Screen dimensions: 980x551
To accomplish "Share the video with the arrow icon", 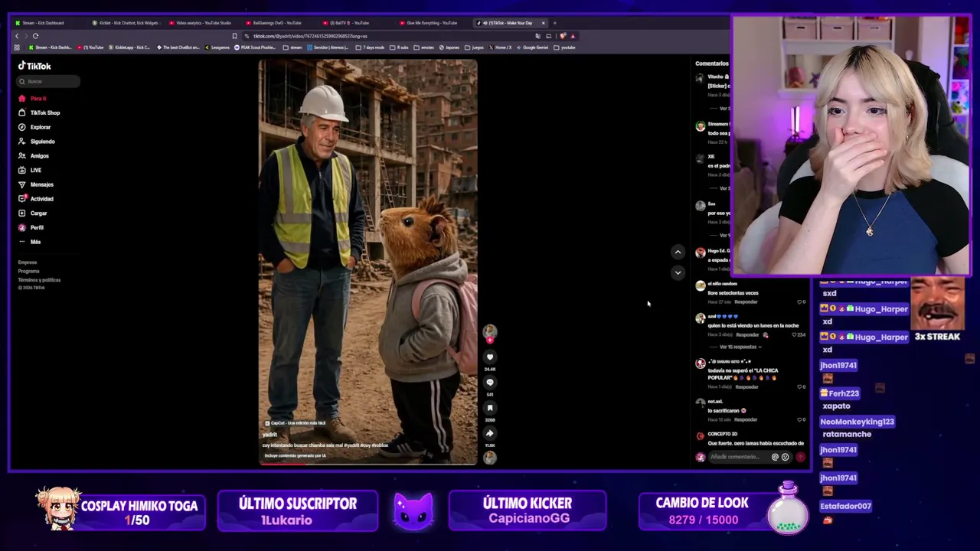I will 490,433.
